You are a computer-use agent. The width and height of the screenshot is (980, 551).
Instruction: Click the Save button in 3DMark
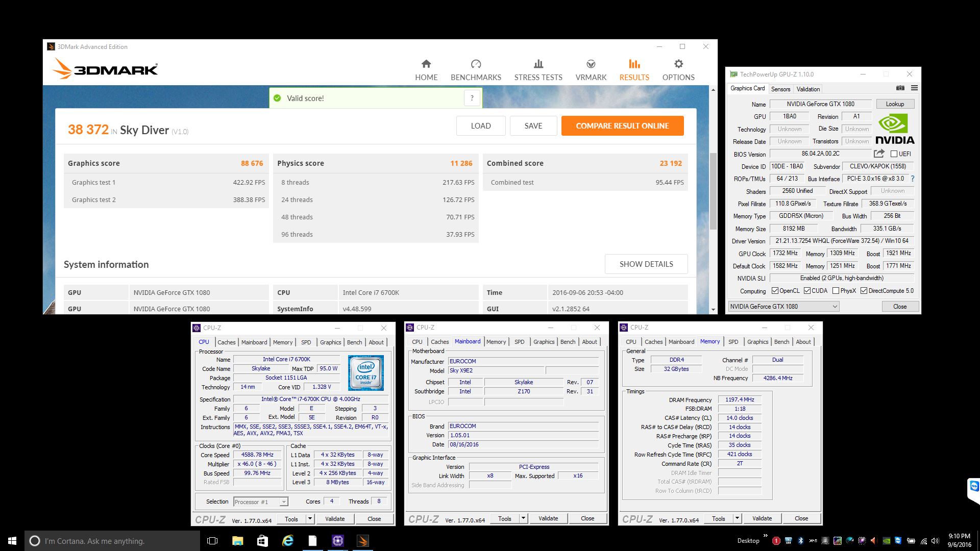[533, 126]
